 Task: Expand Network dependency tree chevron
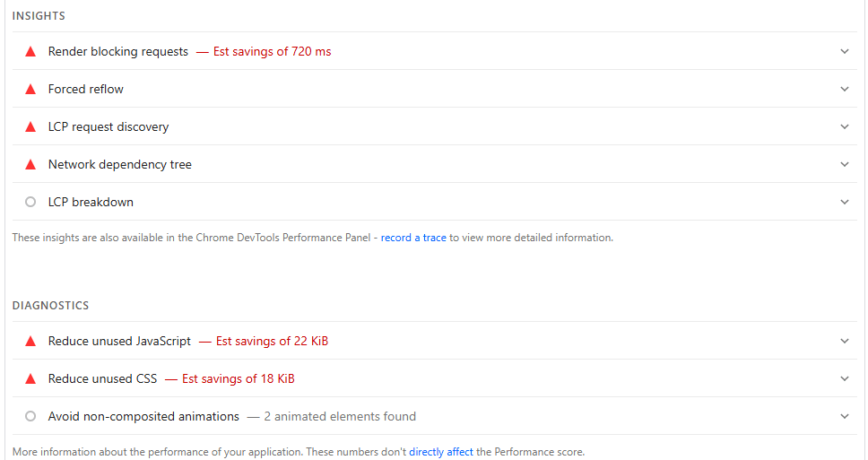click(844, 165)
